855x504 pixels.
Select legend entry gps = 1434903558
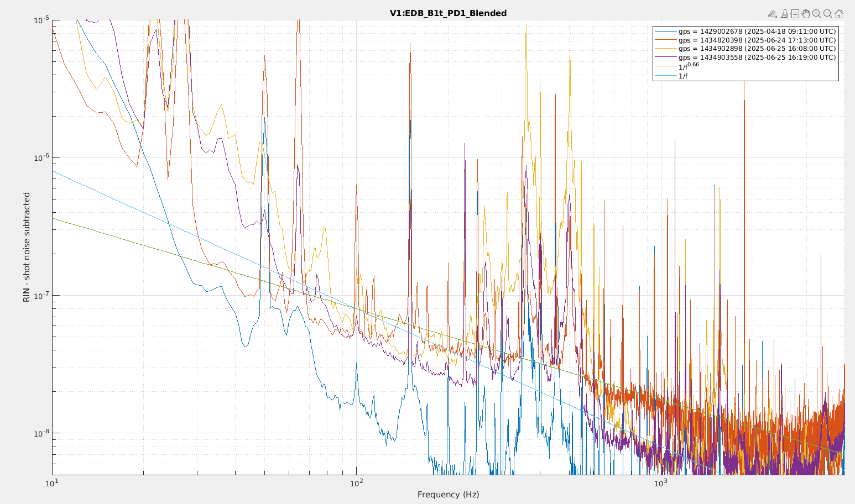745,57
